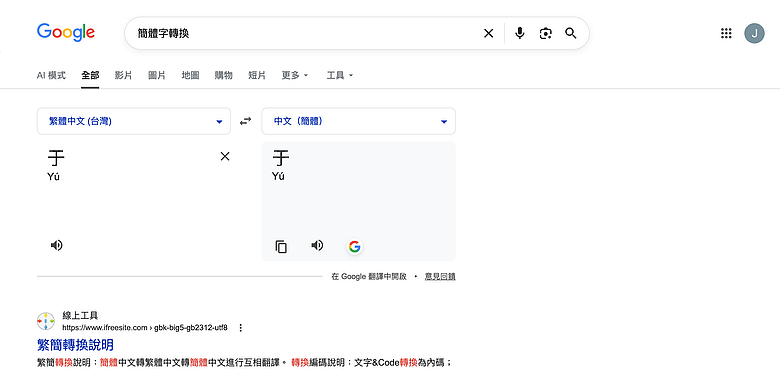Listen to the translated text pronunciation
Screen dimensions: 780x372
[x=317, y=245]
